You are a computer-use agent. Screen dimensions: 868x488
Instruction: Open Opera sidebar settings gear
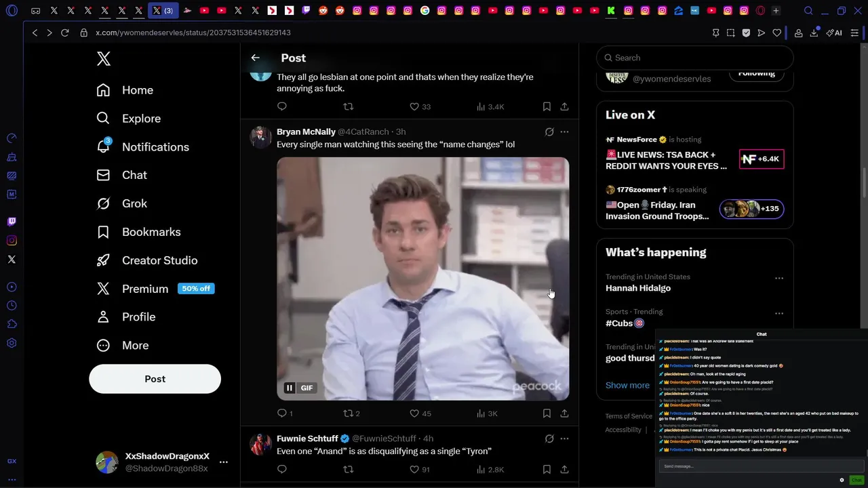pyautogui.click(x=12, y=344)
